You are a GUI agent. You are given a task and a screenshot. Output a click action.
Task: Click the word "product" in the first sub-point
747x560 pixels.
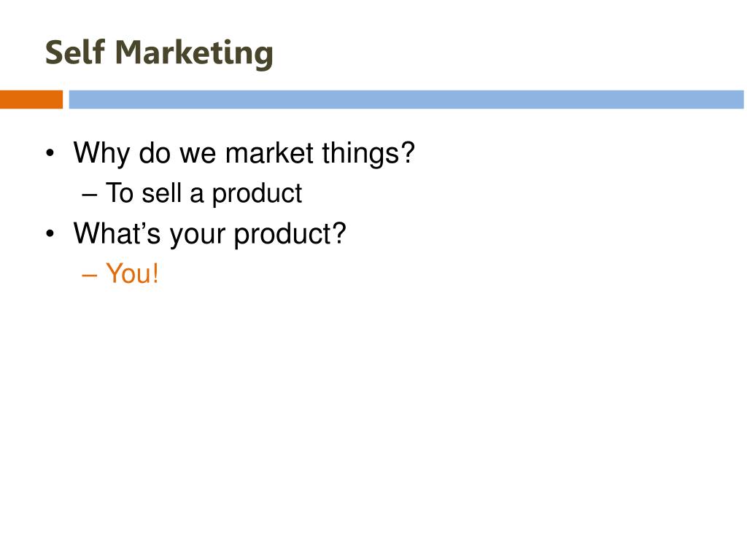click(257, 194)
